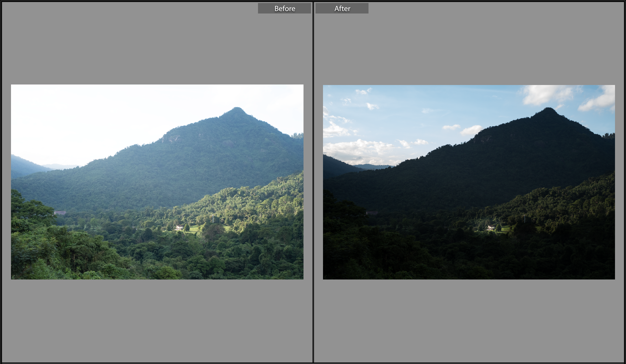Image resolution: width=626 pixels, height=364 pixels.
Task: Click the white pole in the After photo
Action: pos(524,219)
